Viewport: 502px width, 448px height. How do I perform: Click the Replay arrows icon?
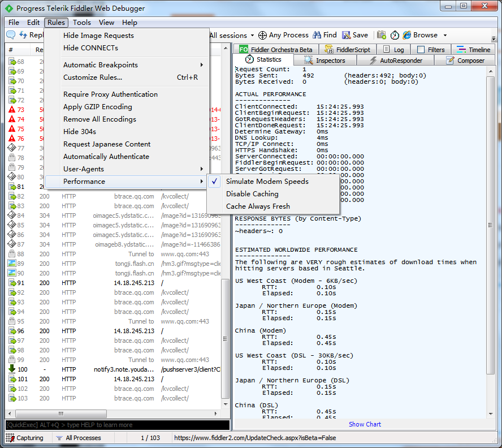tap(23, 35)
